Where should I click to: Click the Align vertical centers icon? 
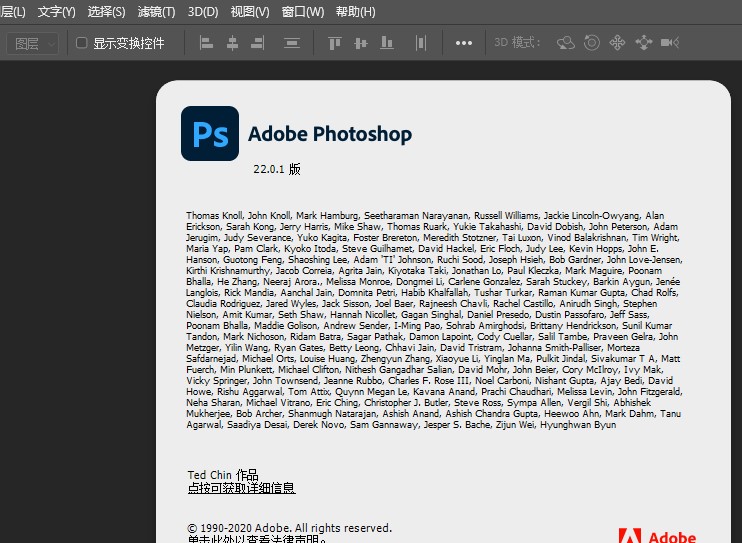(361, 43)
